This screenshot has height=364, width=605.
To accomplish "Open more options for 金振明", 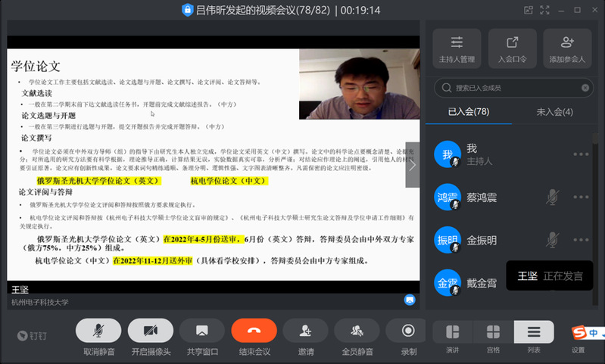I will point(581,240).
